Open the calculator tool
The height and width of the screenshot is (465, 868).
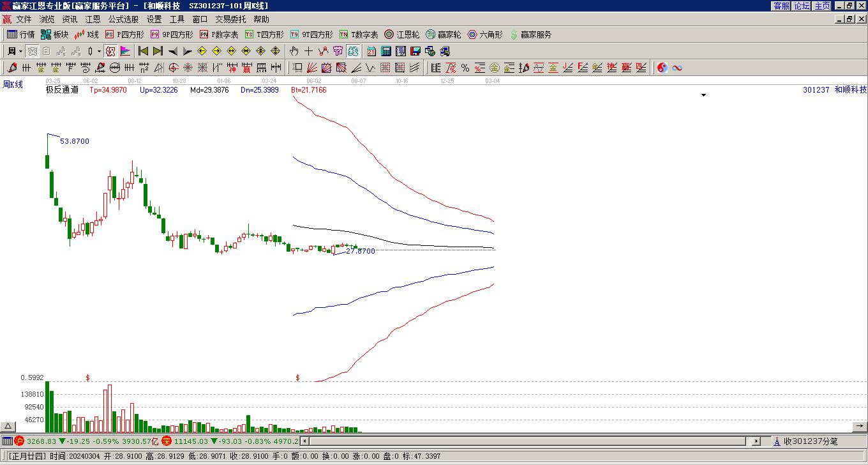point(386,51)
